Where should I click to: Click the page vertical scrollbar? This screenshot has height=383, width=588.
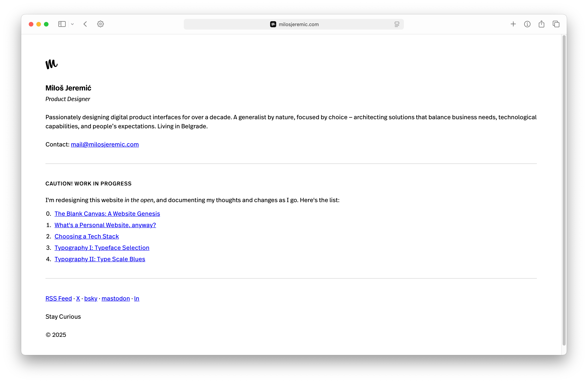pyautogui.click(x=564, y=190)
